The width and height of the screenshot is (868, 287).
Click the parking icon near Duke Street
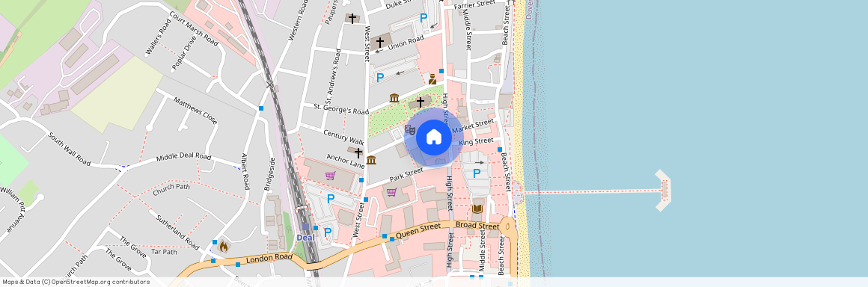pyautogui.click(x=424, y=17)
